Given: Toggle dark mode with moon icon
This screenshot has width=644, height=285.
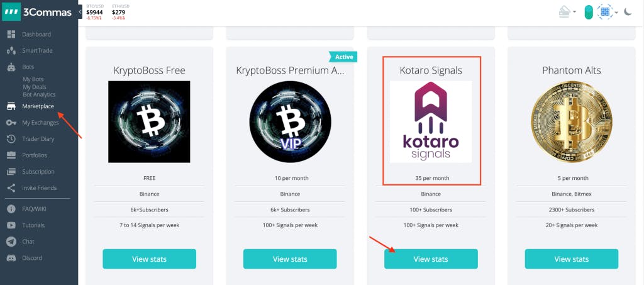Looking at the screenshot, I should point(628,11).
